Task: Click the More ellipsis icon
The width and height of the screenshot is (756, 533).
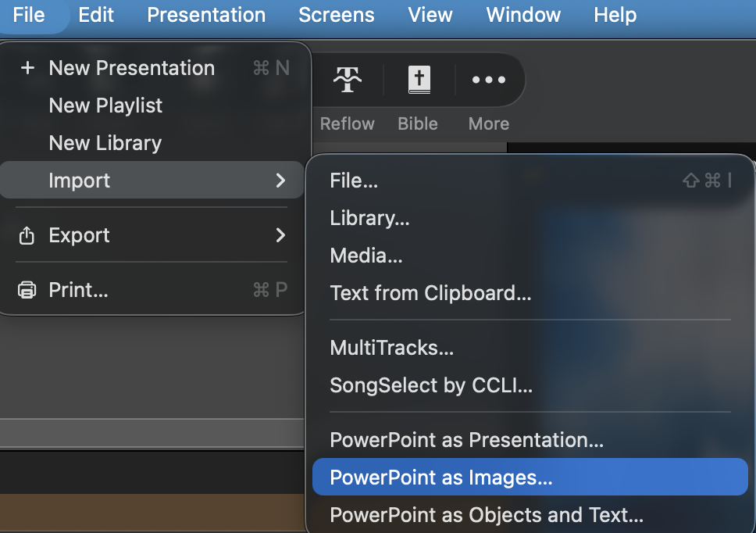Action: point(489,80)
